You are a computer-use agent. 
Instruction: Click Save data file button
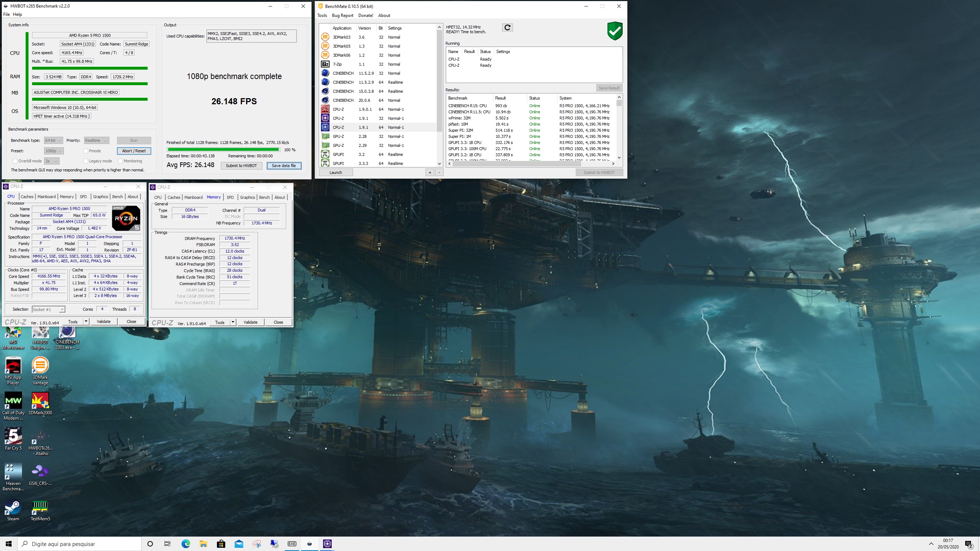284,166
